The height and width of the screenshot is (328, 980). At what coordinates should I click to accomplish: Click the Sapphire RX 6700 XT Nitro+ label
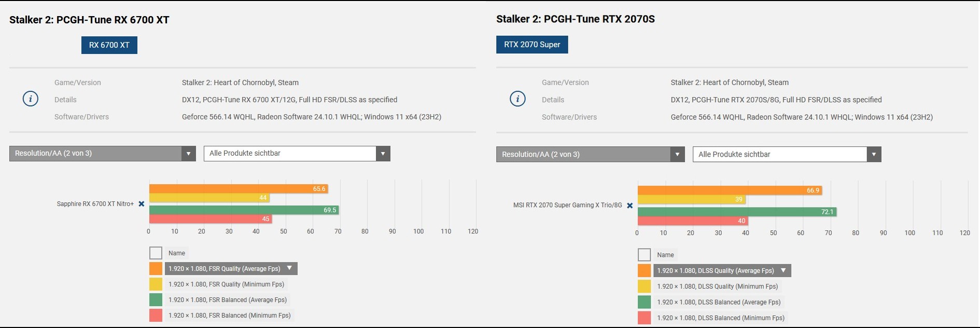[95, 204]
